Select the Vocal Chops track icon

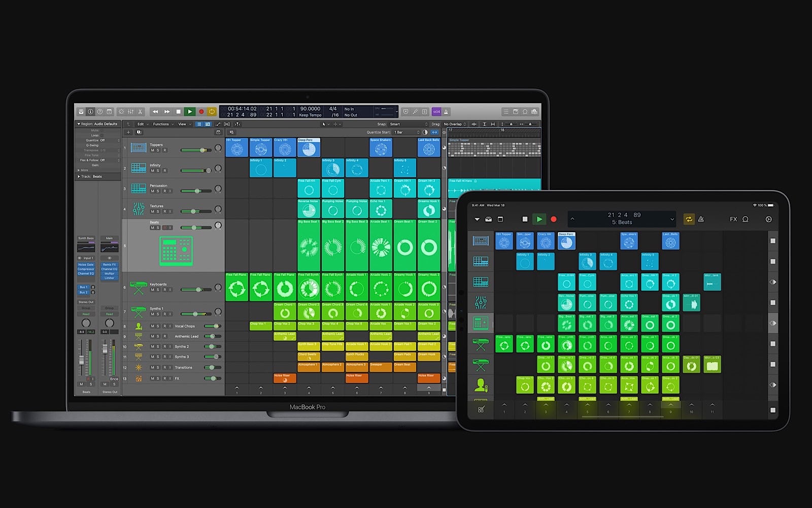138,326
